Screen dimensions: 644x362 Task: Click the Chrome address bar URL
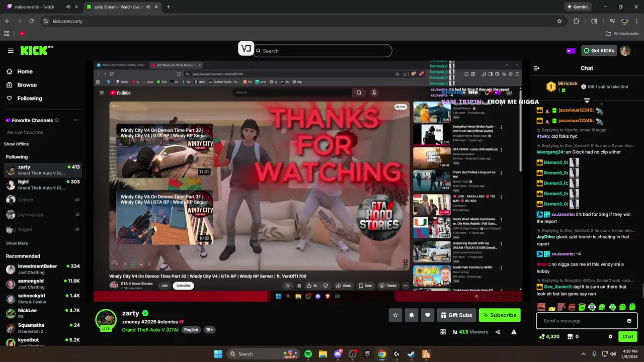click(x=67, y=21)
